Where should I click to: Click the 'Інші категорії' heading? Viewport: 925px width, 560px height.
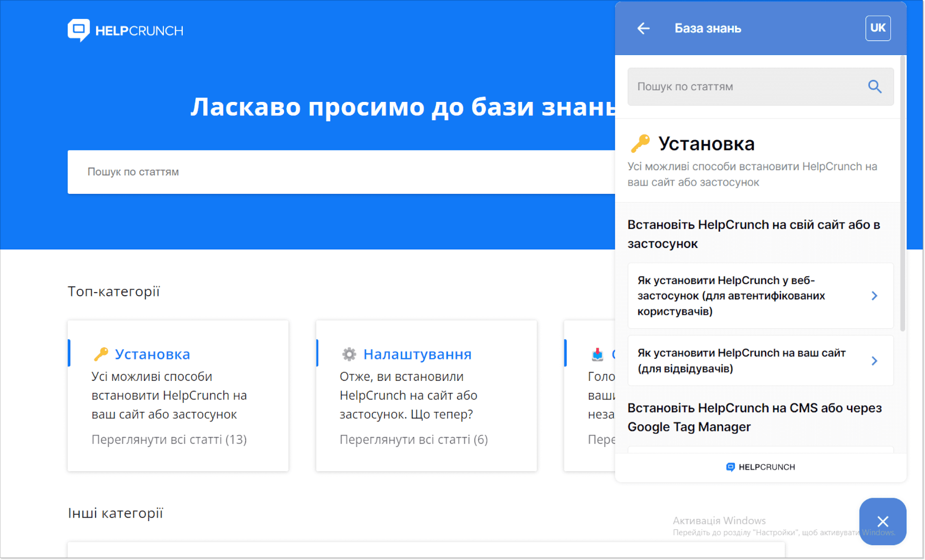pyautogui.click(x=116, y=513)
